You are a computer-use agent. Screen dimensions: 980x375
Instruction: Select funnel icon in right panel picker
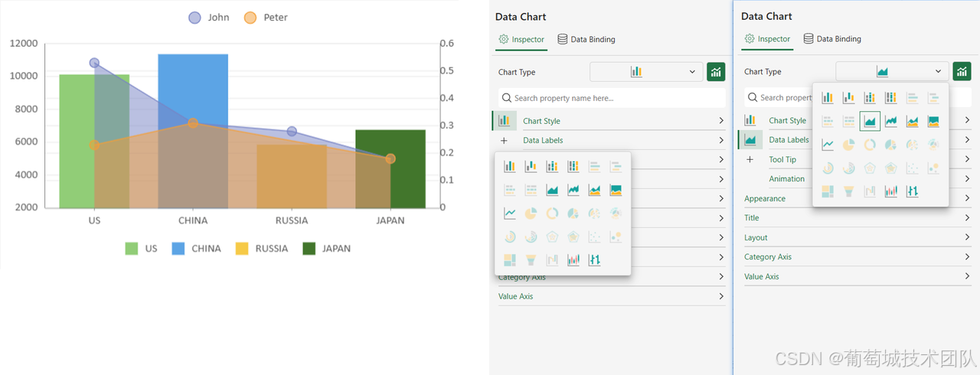(849, 191)
